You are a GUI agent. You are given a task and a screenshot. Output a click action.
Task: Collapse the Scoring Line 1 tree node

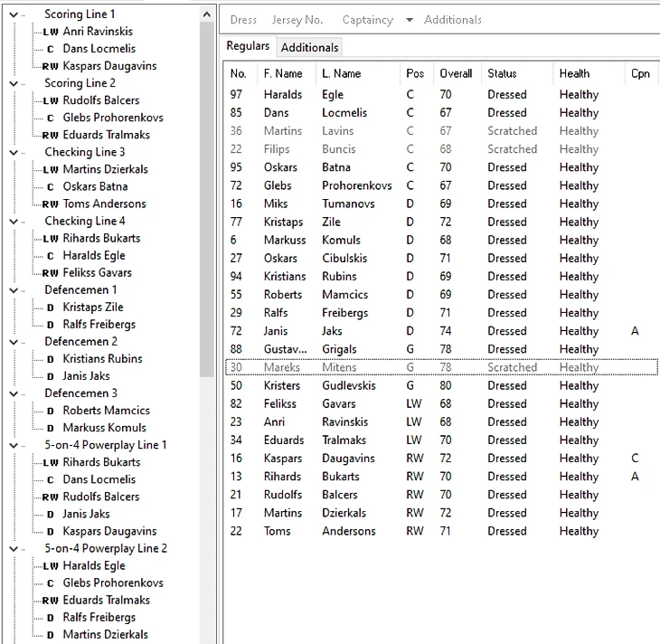point(13,14)
